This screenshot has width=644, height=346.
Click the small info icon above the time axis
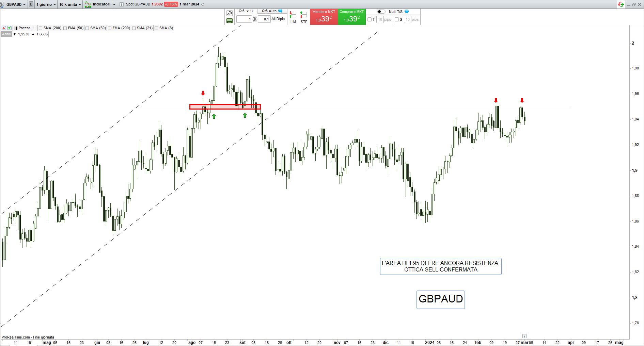[524, 336]
